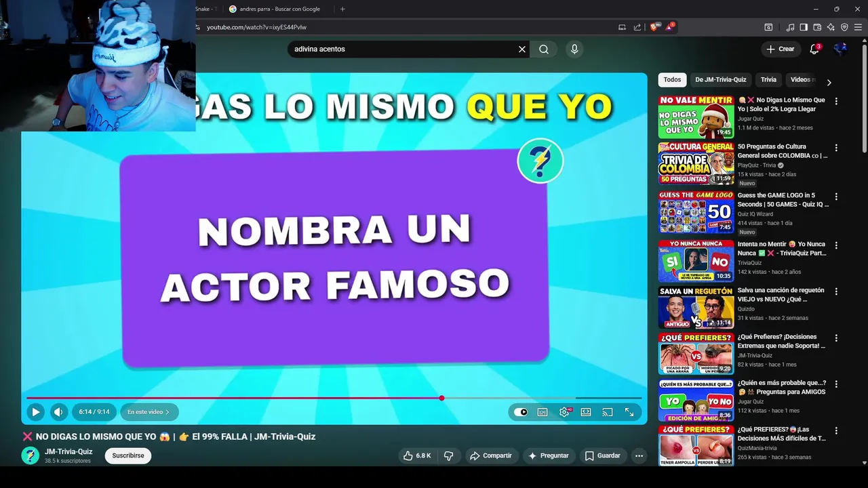
Task: Open the notifications bell
Action: coord(814,49)
